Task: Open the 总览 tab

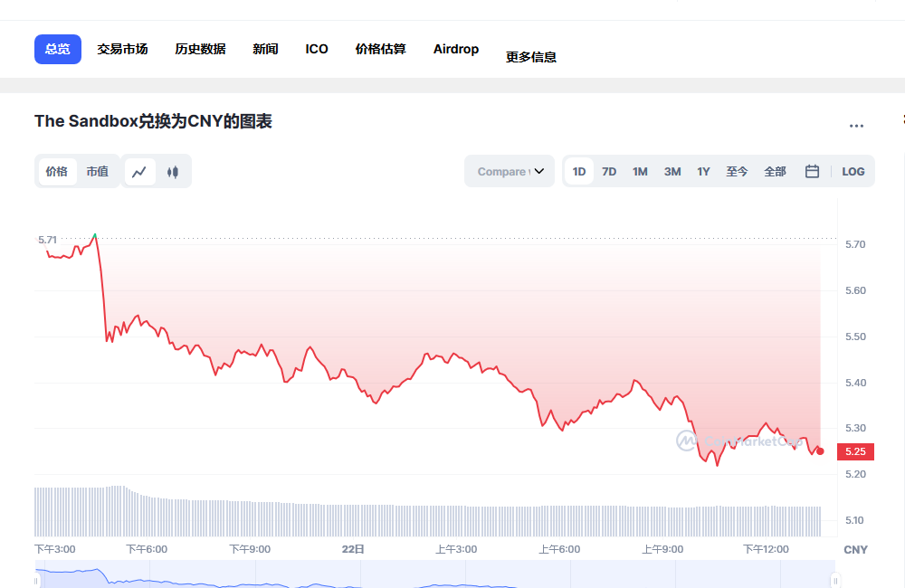Action: point(58,49)
